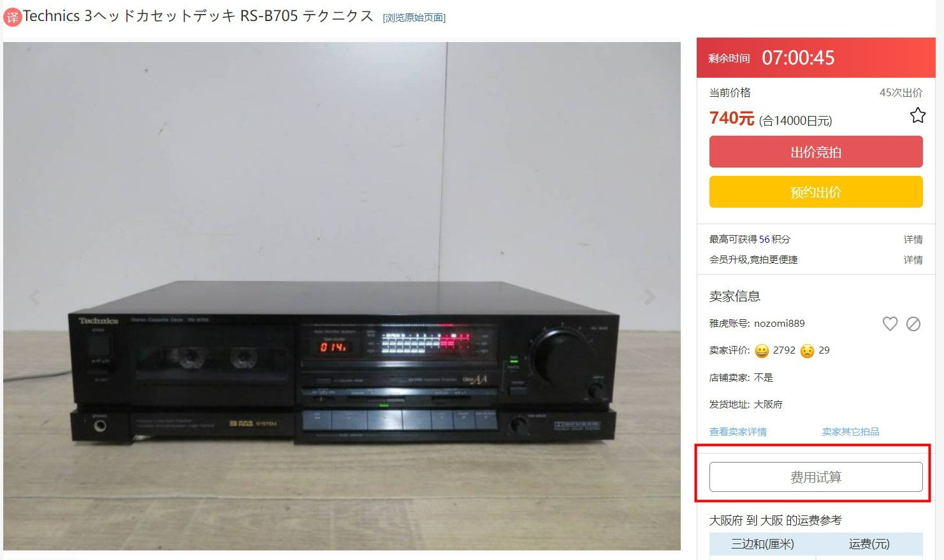Click the red translate icon before the title

click(x=13, y=17)
